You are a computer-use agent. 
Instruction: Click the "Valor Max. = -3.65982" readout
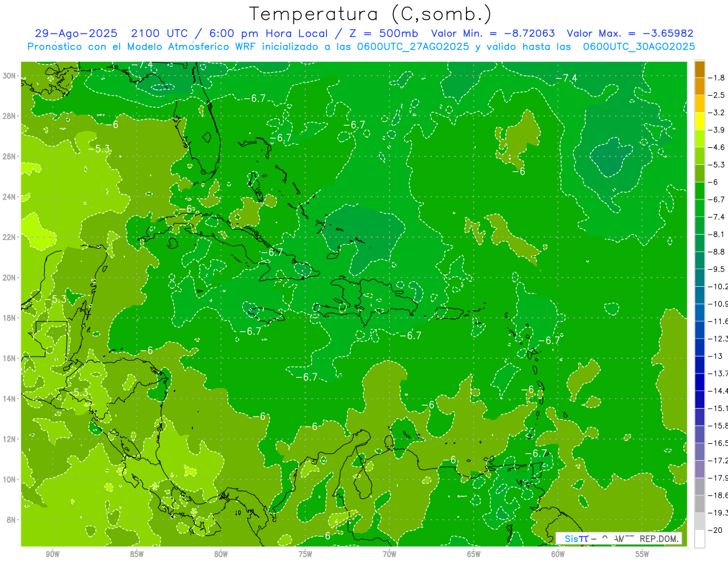point(630,33)
